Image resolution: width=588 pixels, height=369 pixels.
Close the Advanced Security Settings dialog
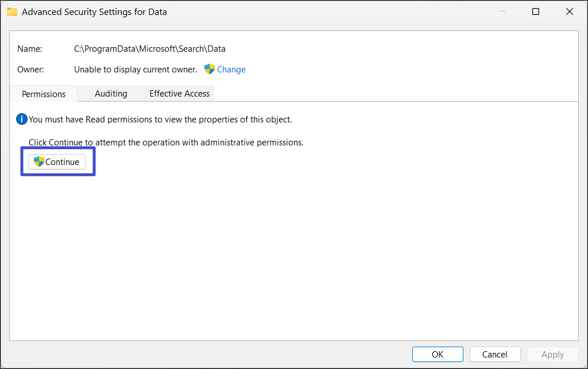tap(570, 11)
